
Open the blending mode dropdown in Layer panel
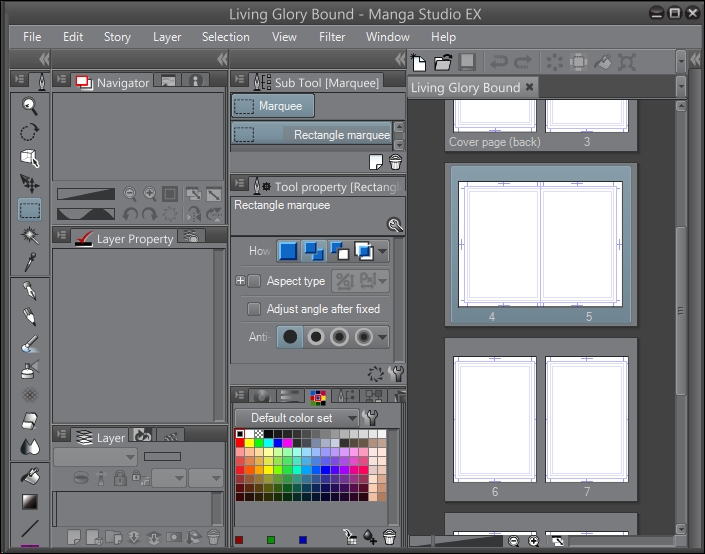(95, 457)
